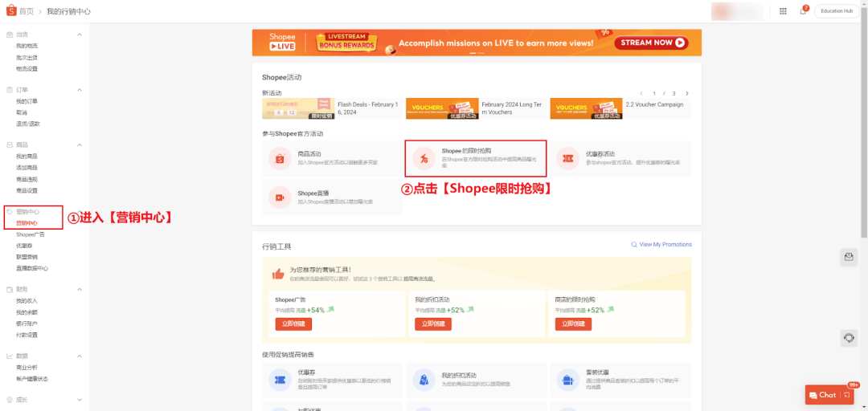Click View My Promotions link
868x411 pixels.
coord(665,245)
